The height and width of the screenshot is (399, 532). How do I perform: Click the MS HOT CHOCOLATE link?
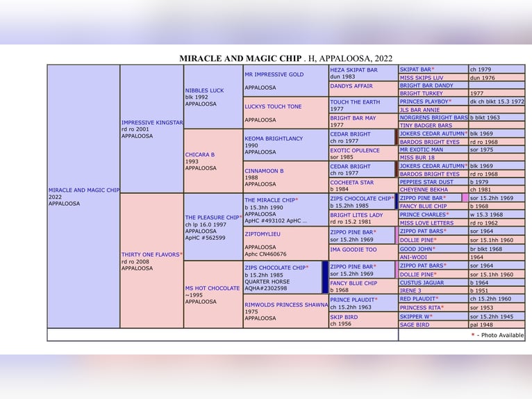213,288
